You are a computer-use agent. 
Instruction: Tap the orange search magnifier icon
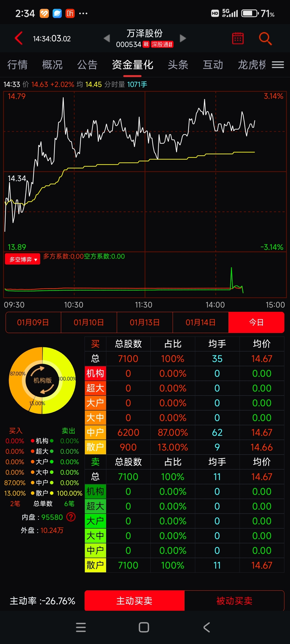coord(265,38)
